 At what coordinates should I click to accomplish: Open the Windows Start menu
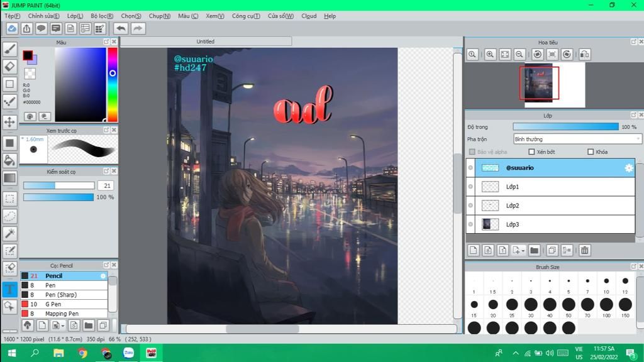pyautogui.click(x=12, y=353)
